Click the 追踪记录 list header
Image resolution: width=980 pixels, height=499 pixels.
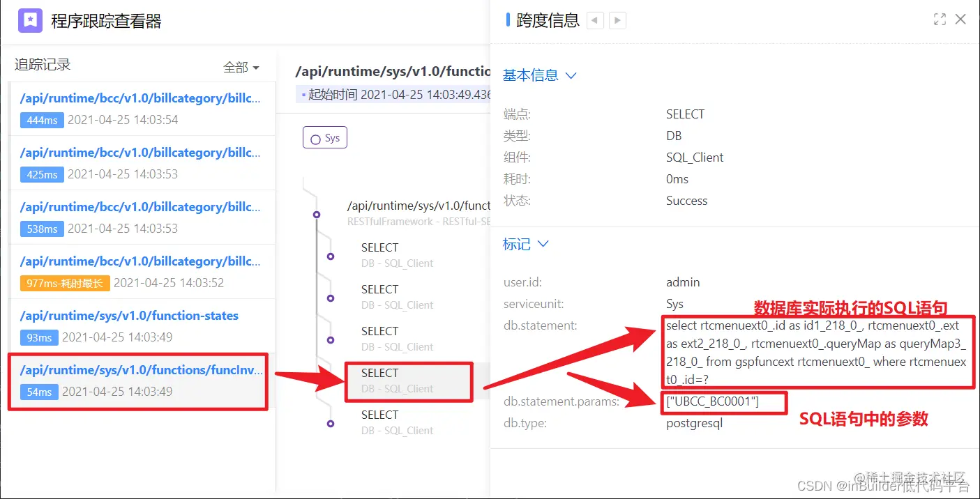pyautogui.click(x=43, y=65)
